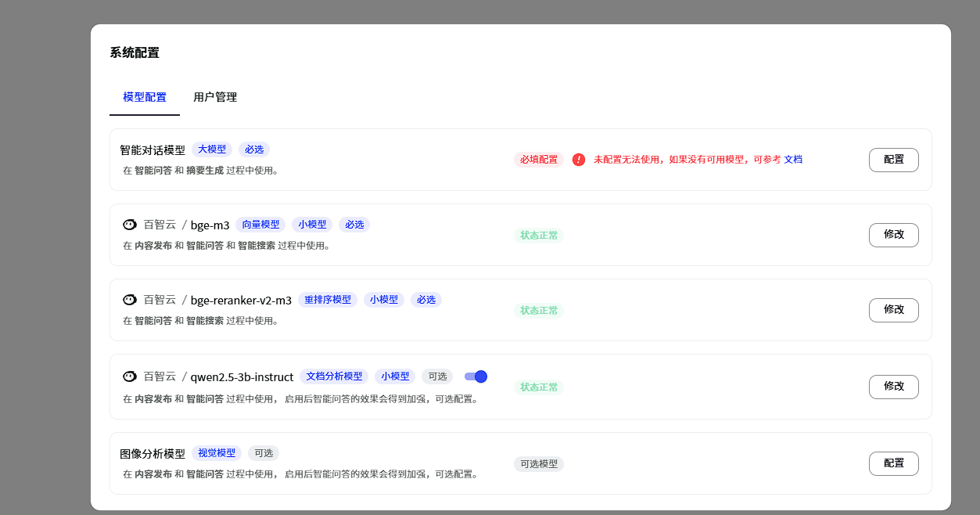Click the 重排序模型 tag
Image resolution: width=980 pixels, height=515 pixels.
coord(328,300)
